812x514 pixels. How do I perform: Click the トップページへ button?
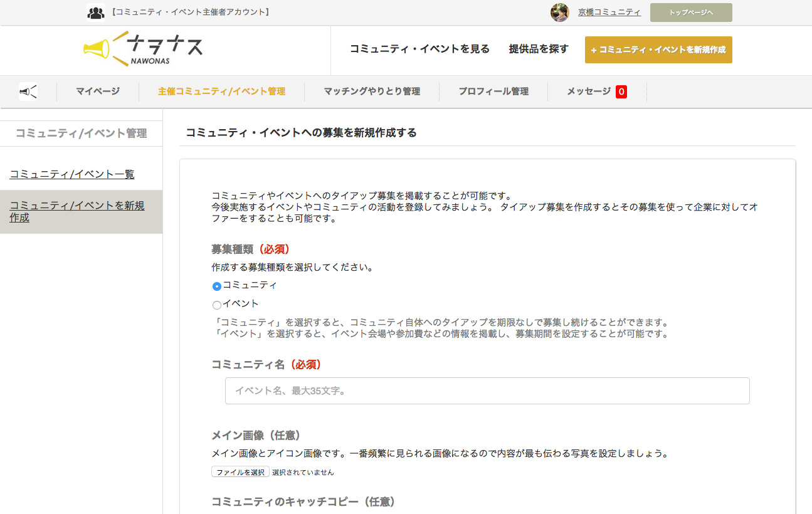pyautogui.click(x=691, y=13)
